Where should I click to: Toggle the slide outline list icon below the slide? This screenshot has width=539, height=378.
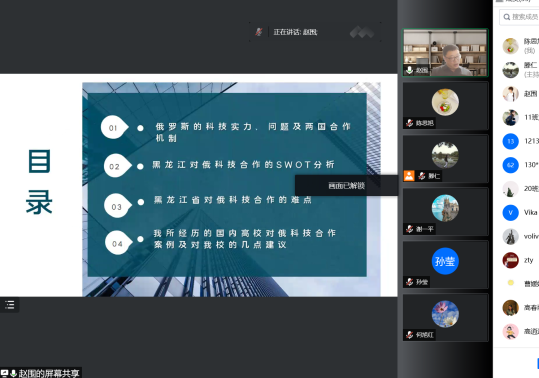point(10,305)
